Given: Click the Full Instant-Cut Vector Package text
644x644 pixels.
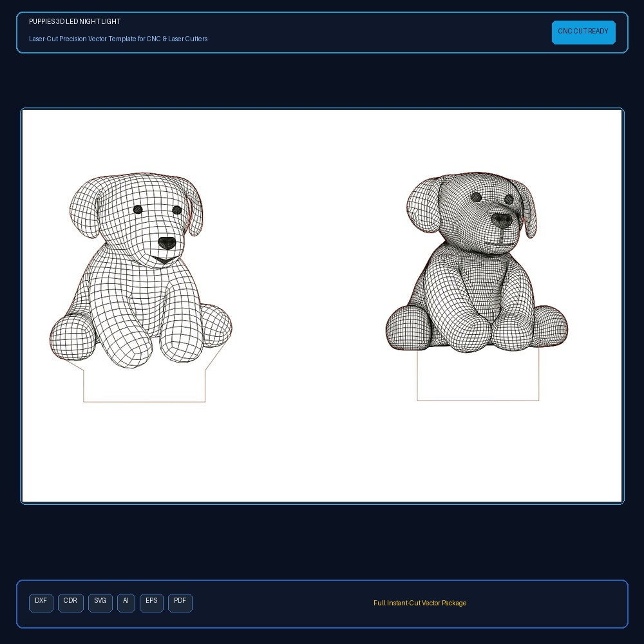Looking at the screenshot, I should pyautogui.click(x=420, y=603).
